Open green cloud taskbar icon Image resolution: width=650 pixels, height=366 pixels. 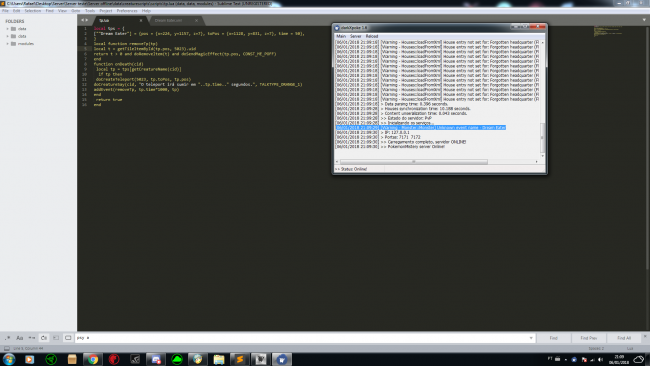point(177,359)
